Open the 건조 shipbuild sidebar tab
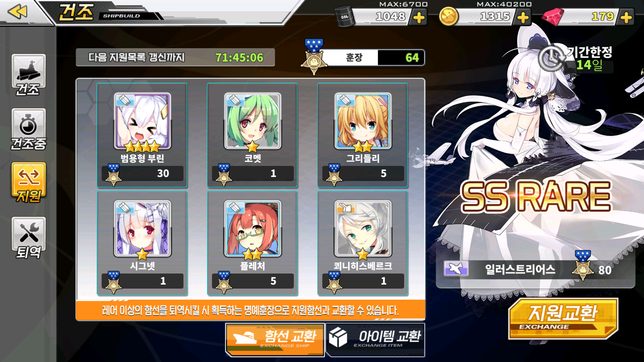The width and height of the screenshot is (644, 362). tap(29, 75)
